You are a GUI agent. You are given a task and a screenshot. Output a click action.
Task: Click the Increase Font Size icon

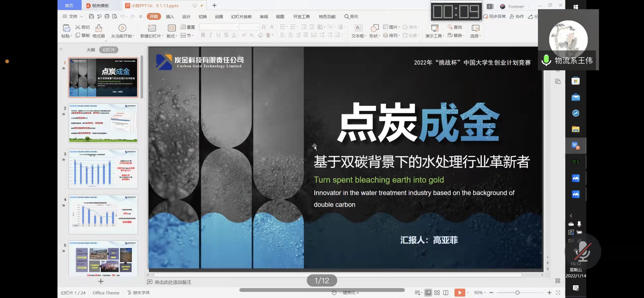264,27
